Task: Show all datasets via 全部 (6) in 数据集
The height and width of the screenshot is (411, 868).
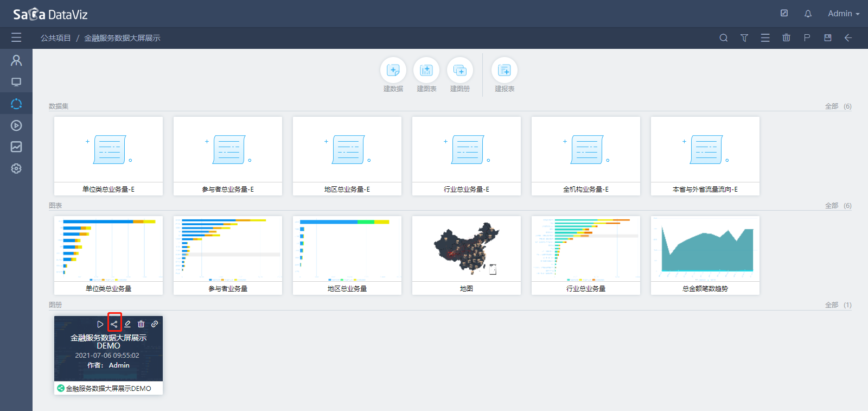Action: (x=838, y=106)
